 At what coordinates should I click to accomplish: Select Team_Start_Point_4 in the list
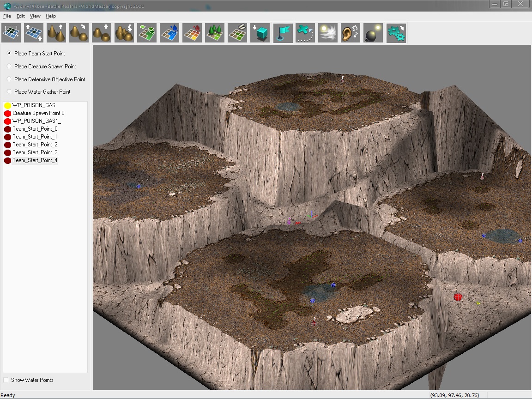click(x=35, y=160)
